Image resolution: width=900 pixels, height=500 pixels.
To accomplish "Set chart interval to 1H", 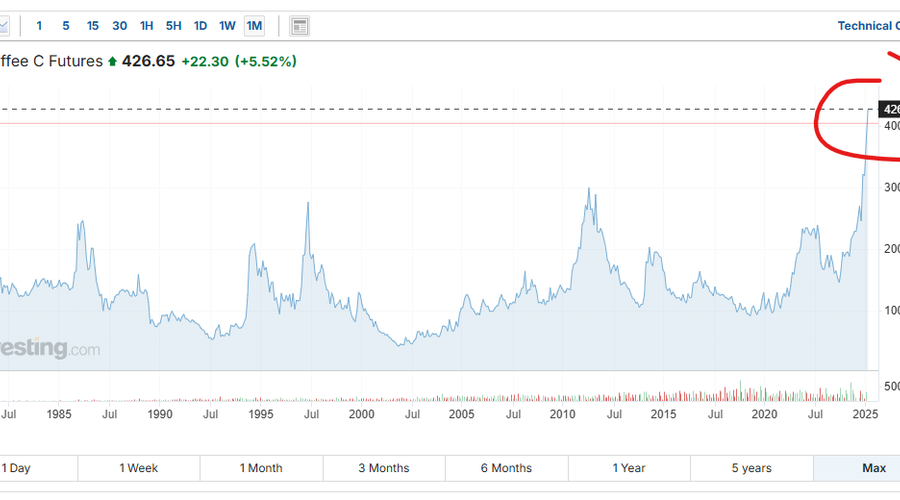I will (147, 26).
